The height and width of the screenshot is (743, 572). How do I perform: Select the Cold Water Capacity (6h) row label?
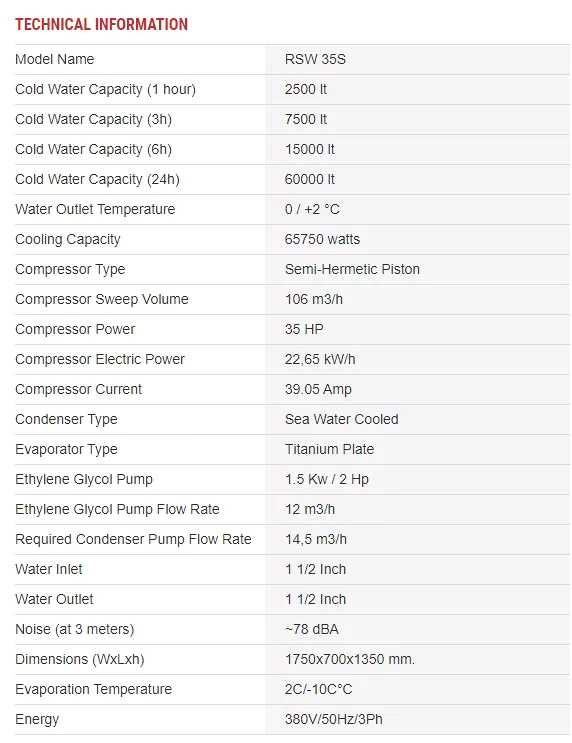tap(93, 149)
